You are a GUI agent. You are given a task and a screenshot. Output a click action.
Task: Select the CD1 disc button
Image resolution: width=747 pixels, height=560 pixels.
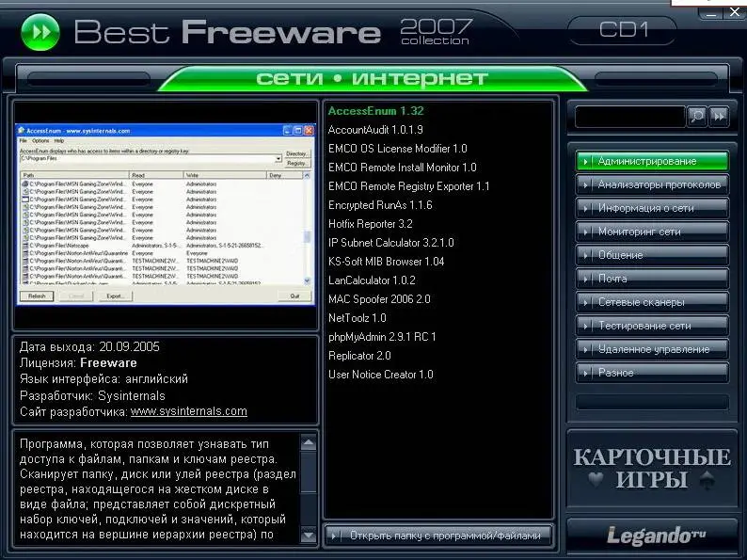(623, 30)
